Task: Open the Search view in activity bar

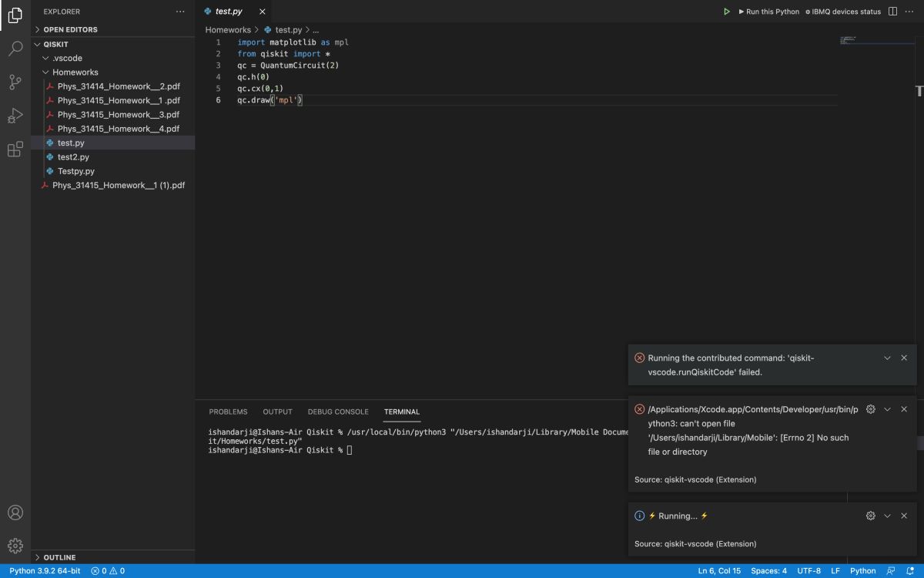Action: point(15,49)
